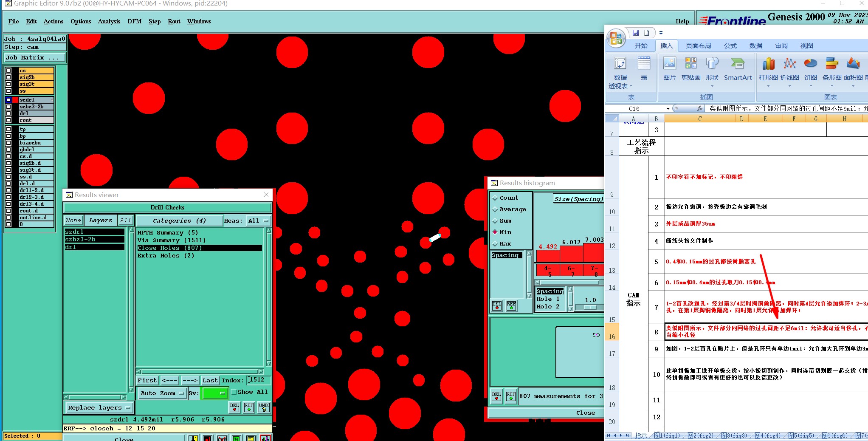This screenshot has width=868, height=441.
Task: Insert a picture (图片) in Excel
Action: [670, 69]
